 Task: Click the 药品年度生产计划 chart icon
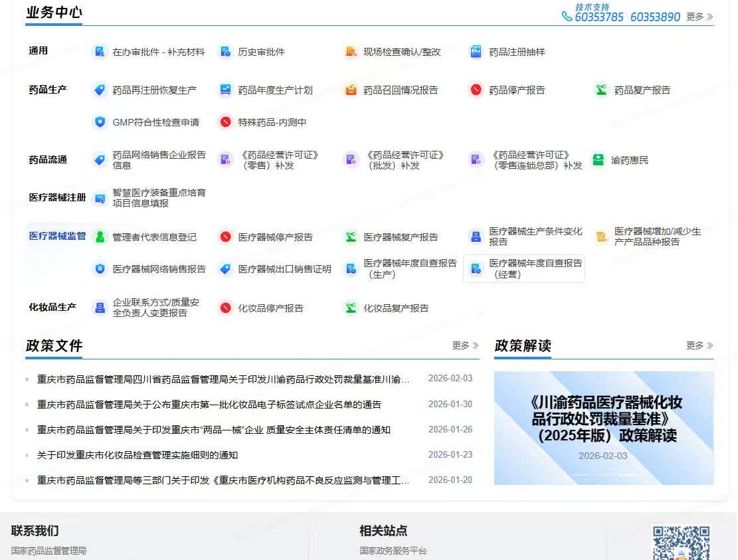225,90
